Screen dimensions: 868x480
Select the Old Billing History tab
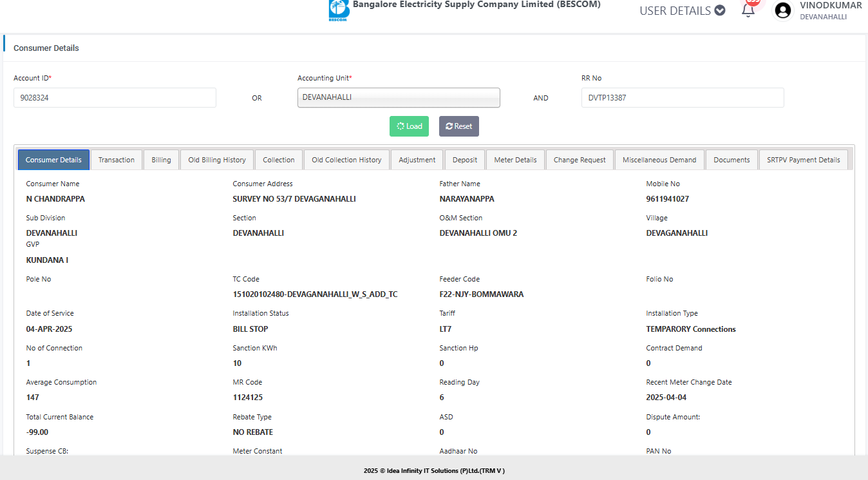(x=217, y=160)
